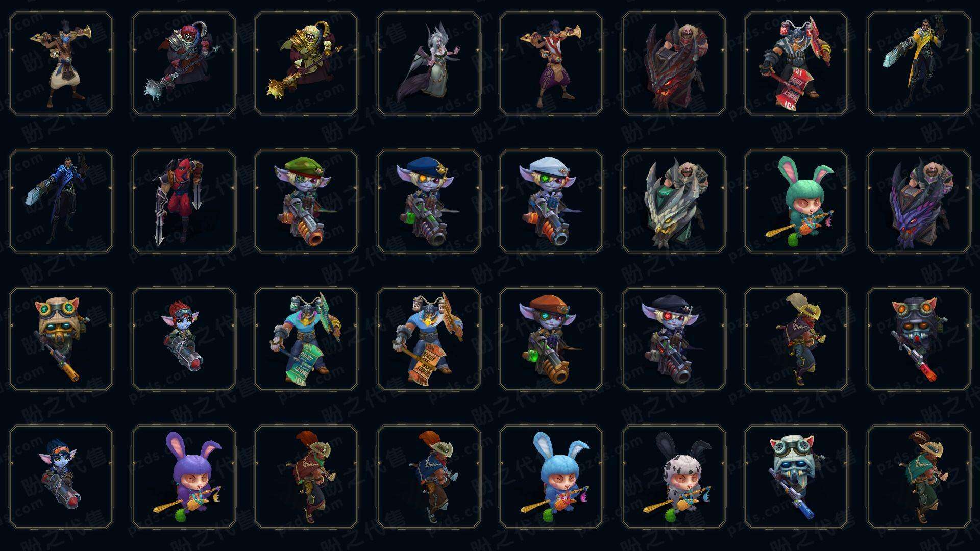Select the dark gray goggle hood with red gun
The height and width of the screenshot is (551, 980).
919,339
